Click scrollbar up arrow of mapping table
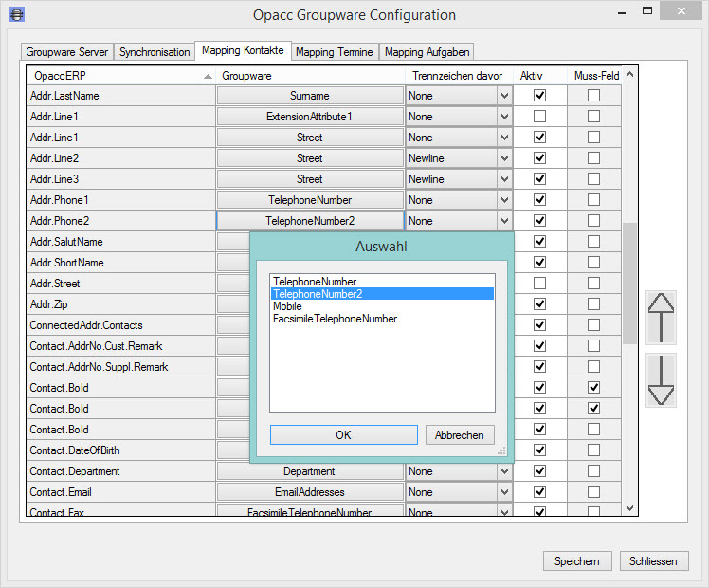 click(x=630, y=75)
